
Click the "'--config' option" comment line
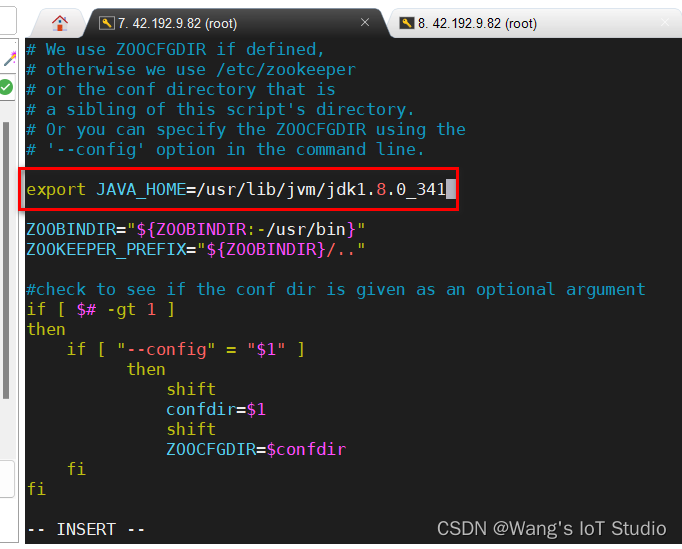click(x=225, y=150)
